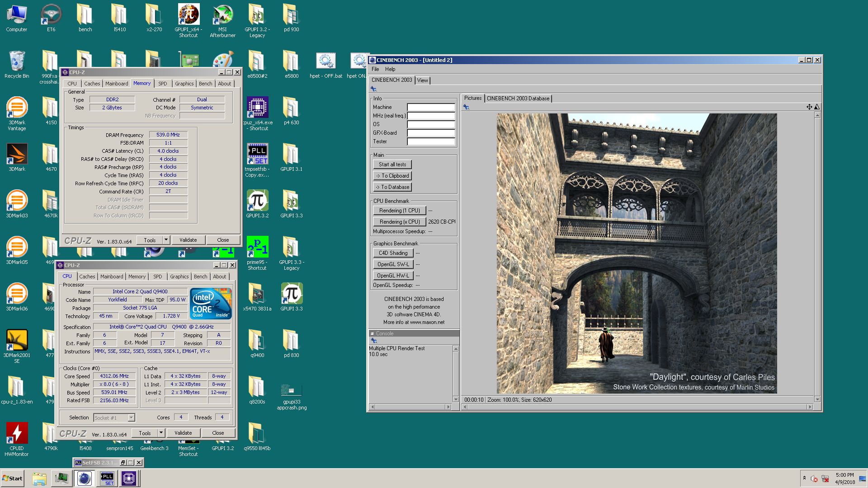Click into the Tester input field

tap(431, 141)
